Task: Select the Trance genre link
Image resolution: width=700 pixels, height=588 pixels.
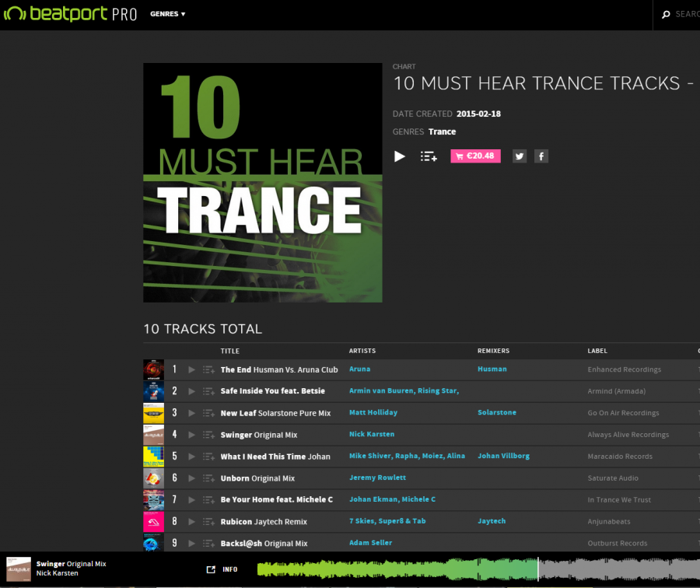Action: 442,131
